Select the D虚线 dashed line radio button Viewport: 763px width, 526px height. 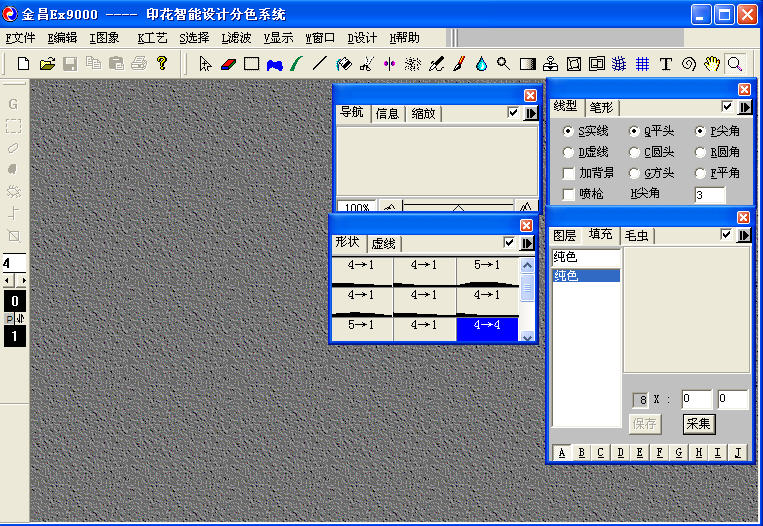[x=568, y=153]
